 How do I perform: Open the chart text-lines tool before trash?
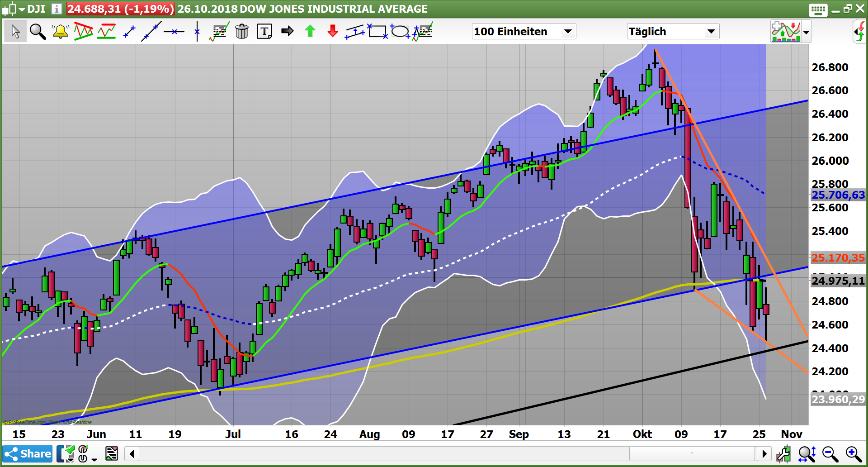pos(219,31)
